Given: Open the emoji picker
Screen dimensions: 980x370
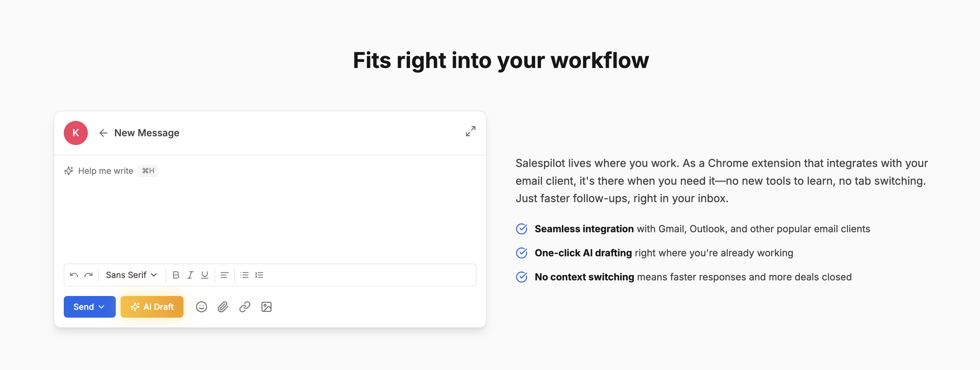Looking at the screenshot, I should (201, 307).
